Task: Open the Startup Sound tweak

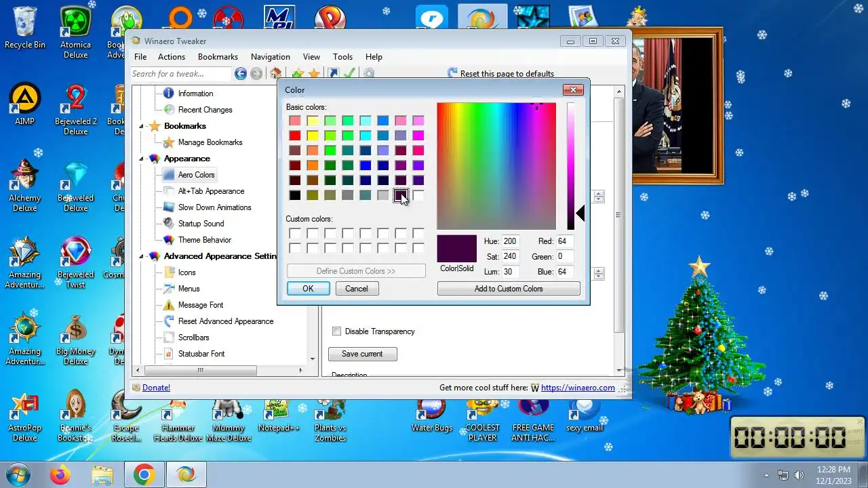Action: click(x=201, y=224)
